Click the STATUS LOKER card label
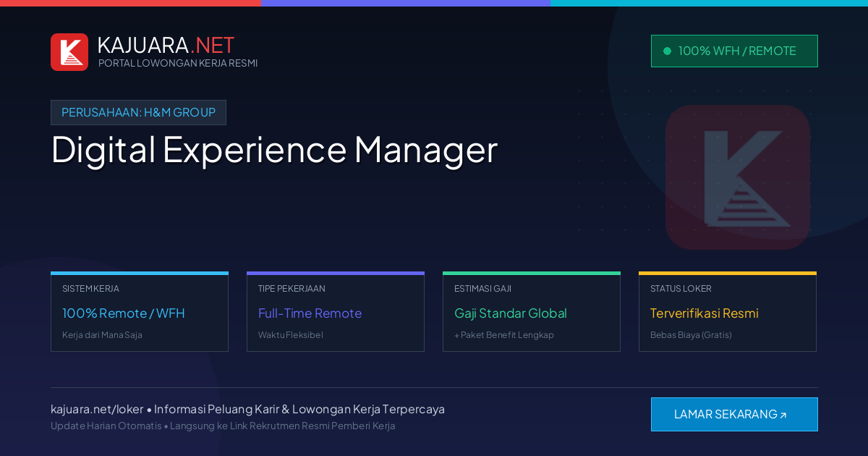 681,289
